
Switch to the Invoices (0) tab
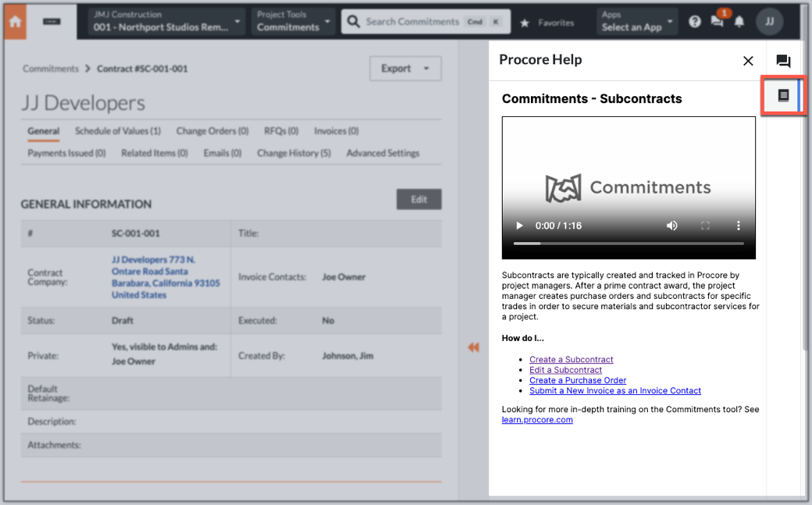pyautogui.click(x=336, y=131)
